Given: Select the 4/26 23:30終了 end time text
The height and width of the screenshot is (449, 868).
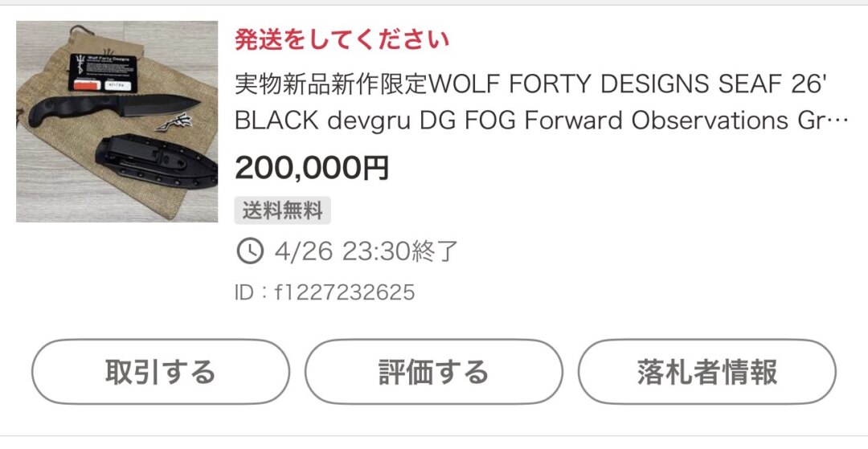Looking at the screenshot, I should (x=366, y=251).
